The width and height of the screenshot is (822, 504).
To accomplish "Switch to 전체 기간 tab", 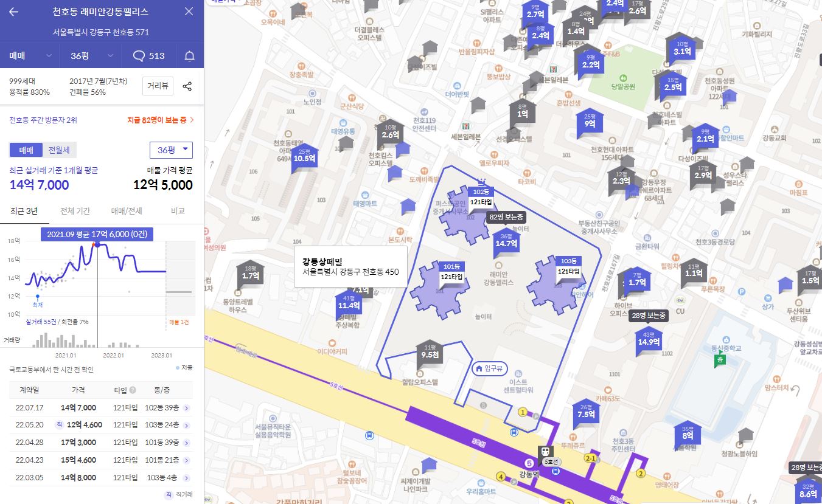I will point(75,211).
